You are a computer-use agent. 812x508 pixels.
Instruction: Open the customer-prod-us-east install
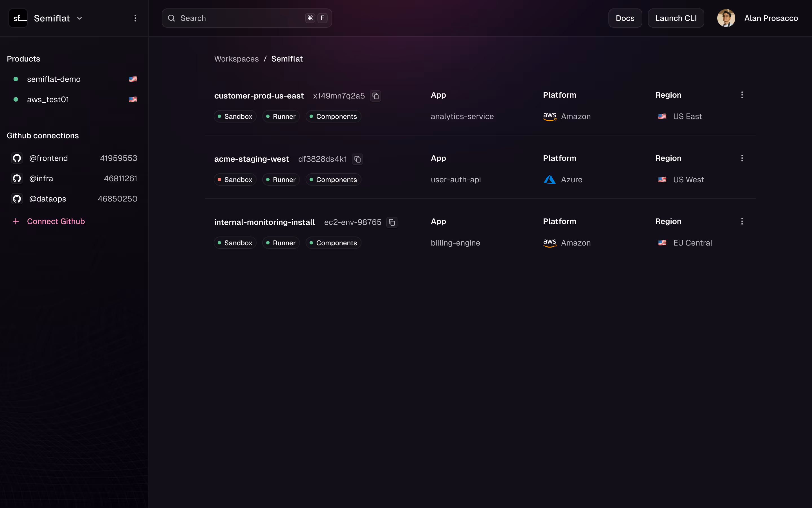259,96
